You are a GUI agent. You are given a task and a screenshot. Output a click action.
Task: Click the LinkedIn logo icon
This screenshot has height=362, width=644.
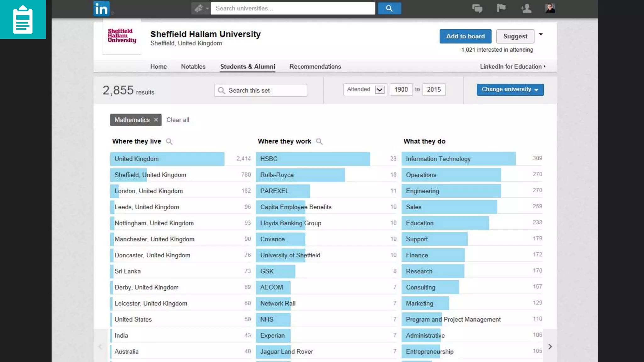click(101, 8)
